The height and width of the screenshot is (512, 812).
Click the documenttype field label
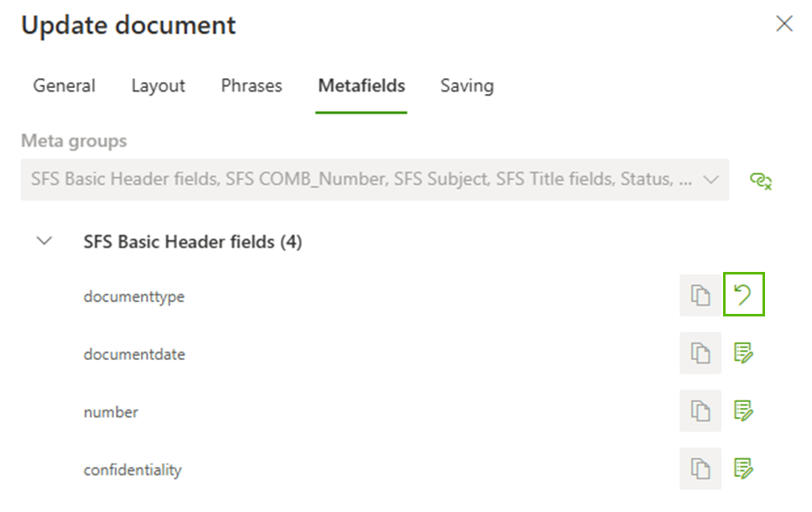tap(134, 296)
